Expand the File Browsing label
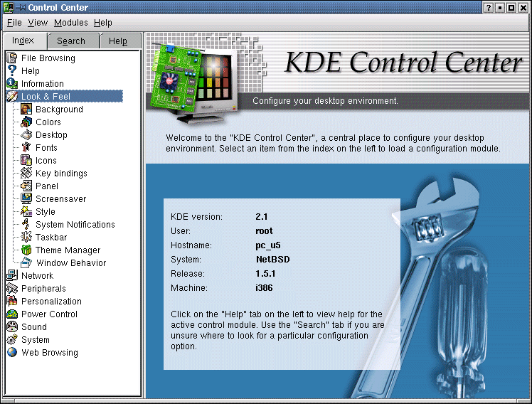Screen dimensions: 532x404 tap(48, 58)
